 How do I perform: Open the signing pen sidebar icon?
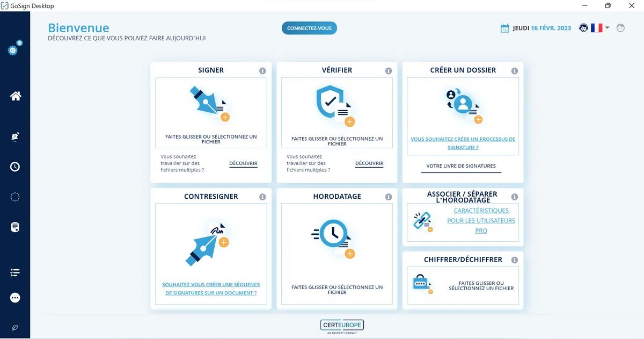(15, 137)
